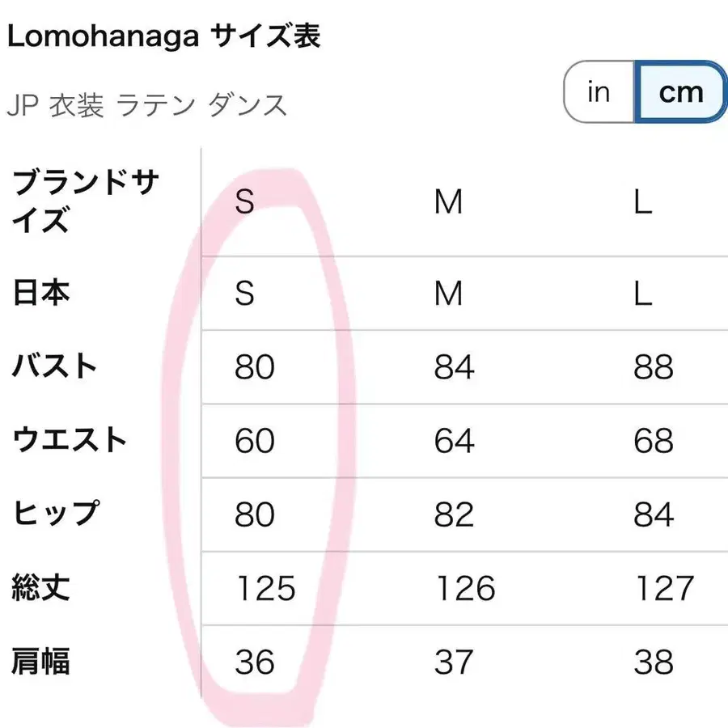Screen dimensions: 728x728
Task: Select the 肩幅 row label
Action: 42,663
